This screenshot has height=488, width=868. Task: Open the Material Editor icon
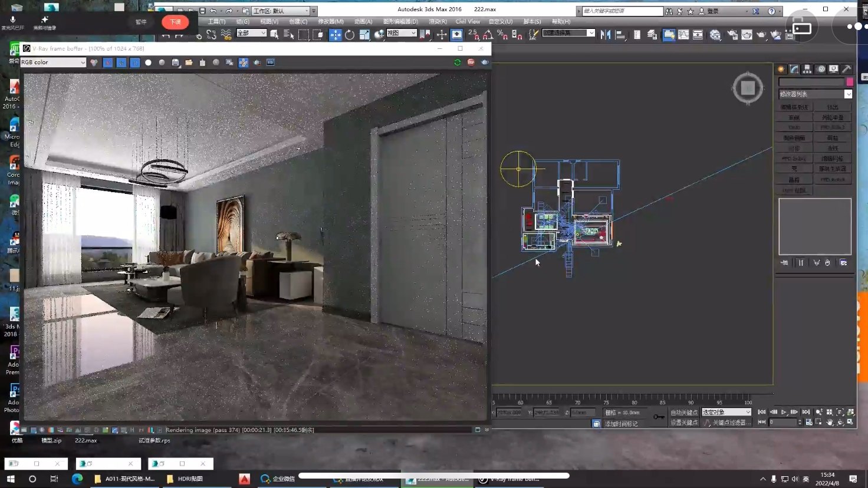pos(715,35)
